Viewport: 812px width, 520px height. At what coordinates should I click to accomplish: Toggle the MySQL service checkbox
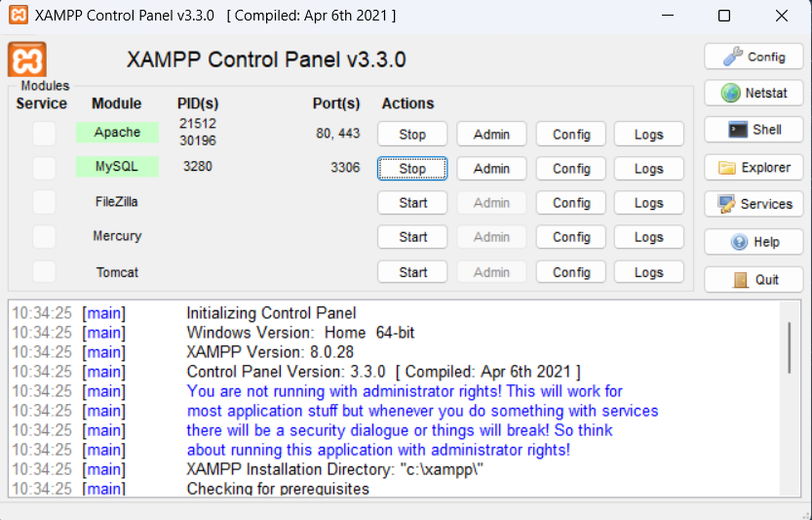[x=44, y=168]
